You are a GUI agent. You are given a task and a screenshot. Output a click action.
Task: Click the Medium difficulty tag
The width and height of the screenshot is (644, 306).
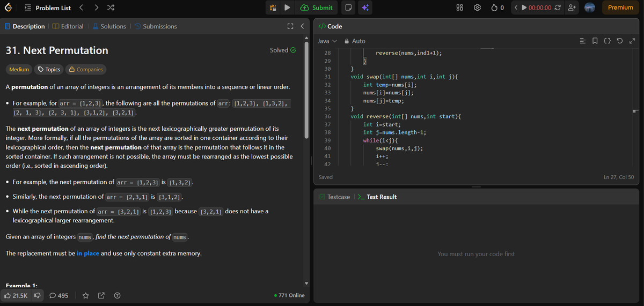click(x=19, y=70)
